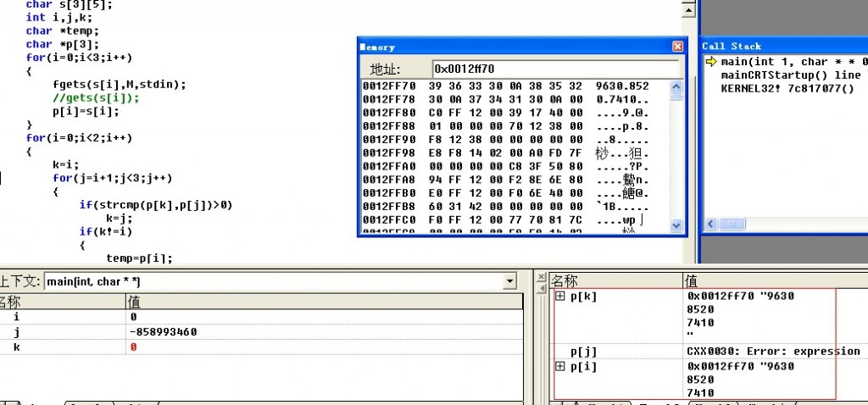This screenshot has width=868, height=405.
Task: Click the red value 0 of variable k
Action: 133,347
